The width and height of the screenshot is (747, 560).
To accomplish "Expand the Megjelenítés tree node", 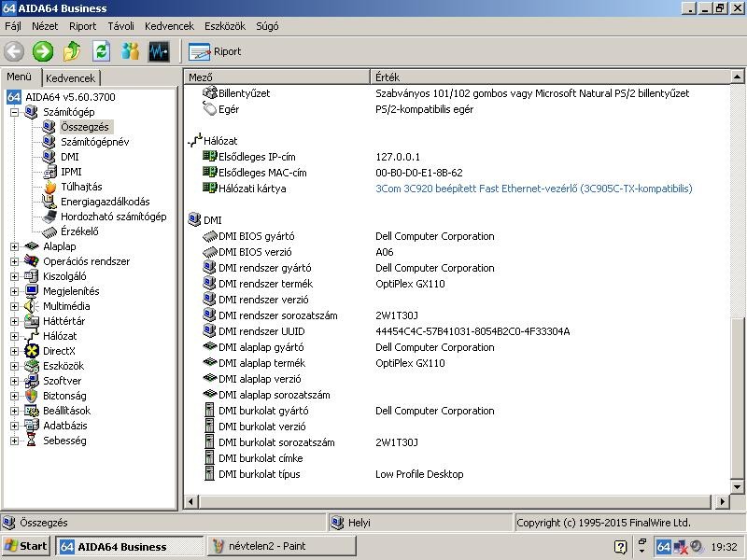I will tap(14, 291).
